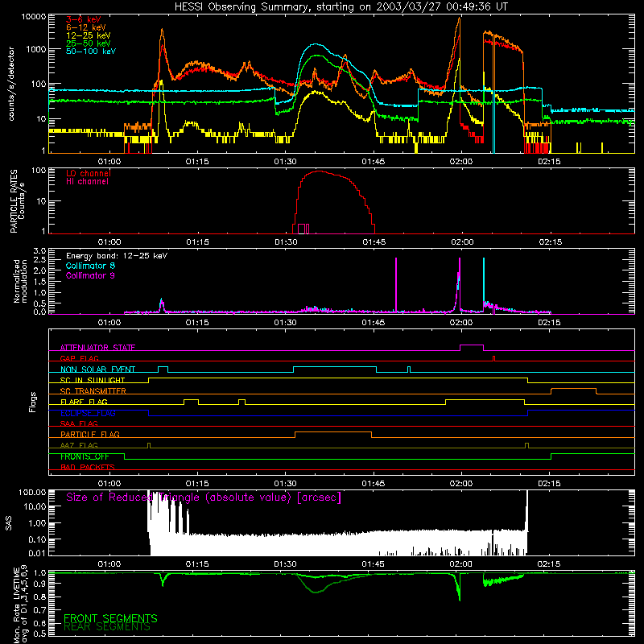Click the Size of Reduced Triangle caption
The height and width of the screenshot is (644, 644).
point(204,497)
